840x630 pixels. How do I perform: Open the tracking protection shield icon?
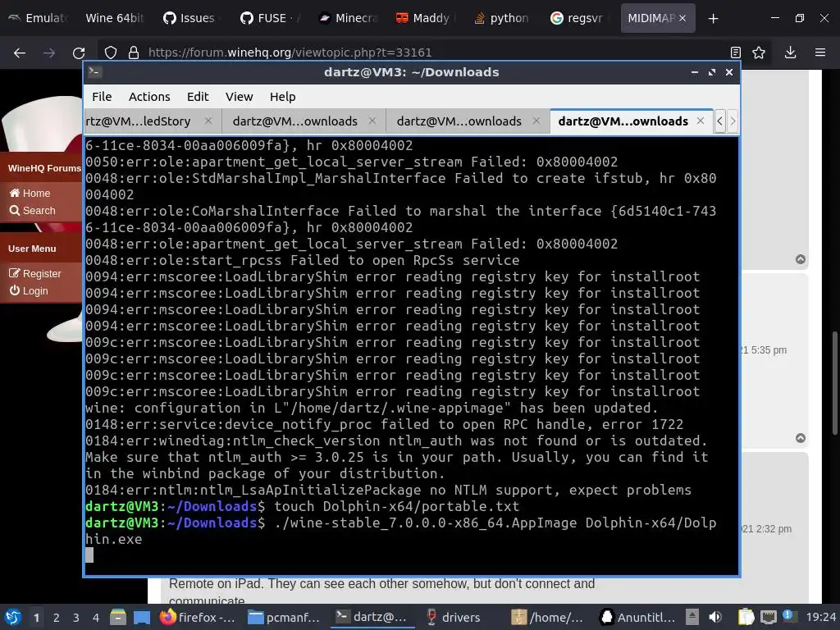pyautogui.click(x=111, y=52)
